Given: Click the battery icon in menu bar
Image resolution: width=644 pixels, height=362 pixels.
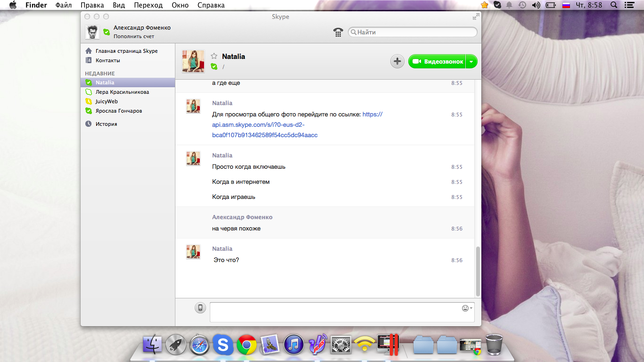Looking at the screenshot, I should [551, 5].
